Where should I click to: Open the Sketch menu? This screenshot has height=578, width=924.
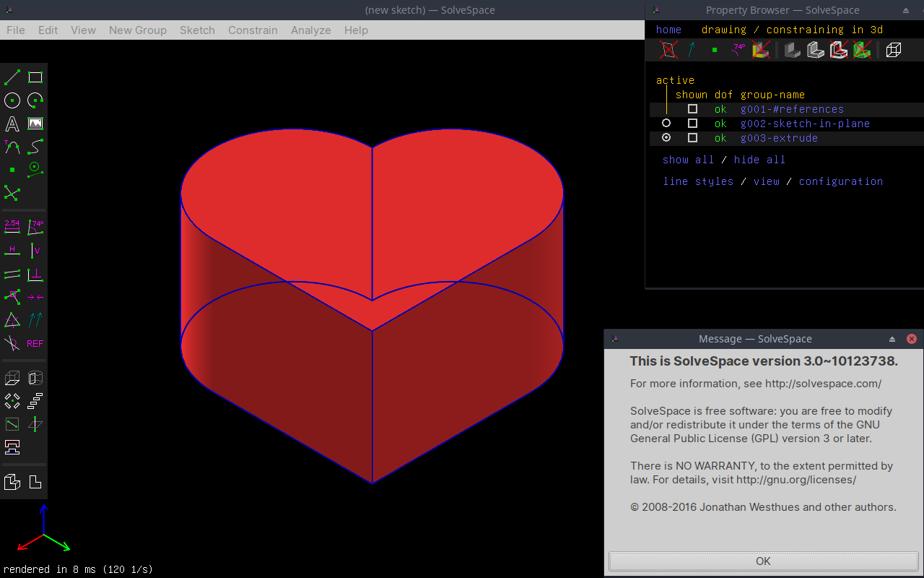pos(197,30)
